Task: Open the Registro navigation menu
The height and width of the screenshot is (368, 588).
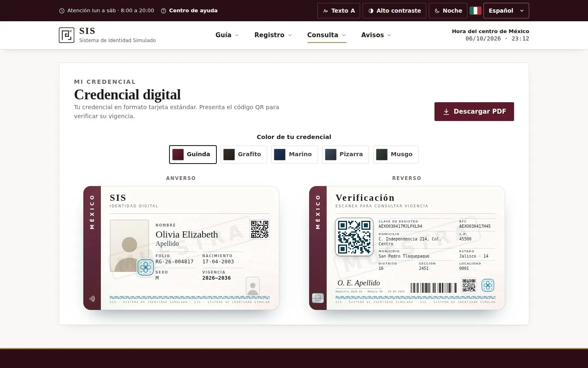Action: point(273,35)
